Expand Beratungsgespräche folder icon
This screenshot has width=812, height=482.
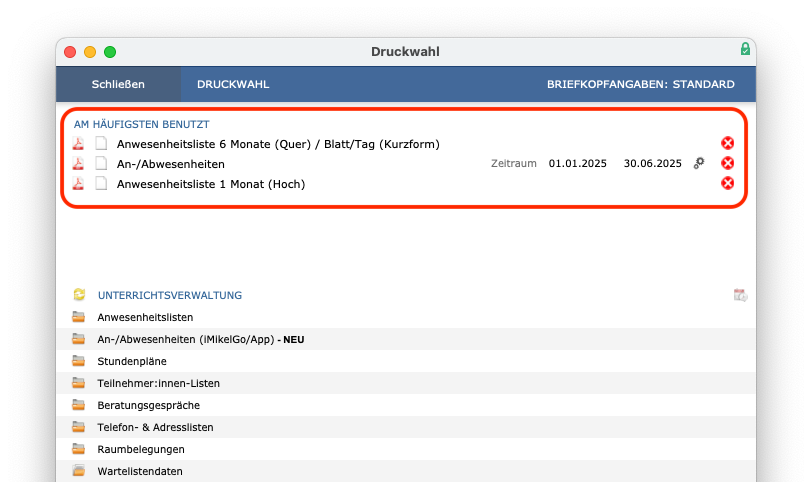79,405
